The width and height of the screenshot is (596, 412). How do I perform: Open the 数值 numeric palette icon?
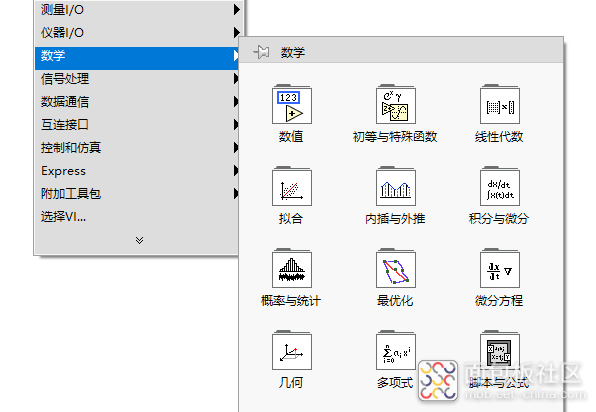click(292, 104)
